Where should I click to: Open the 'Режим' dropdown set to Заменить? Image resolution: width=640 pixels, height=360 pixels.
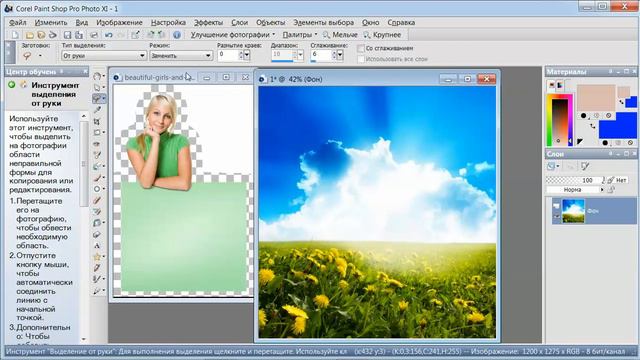point(181,56)
